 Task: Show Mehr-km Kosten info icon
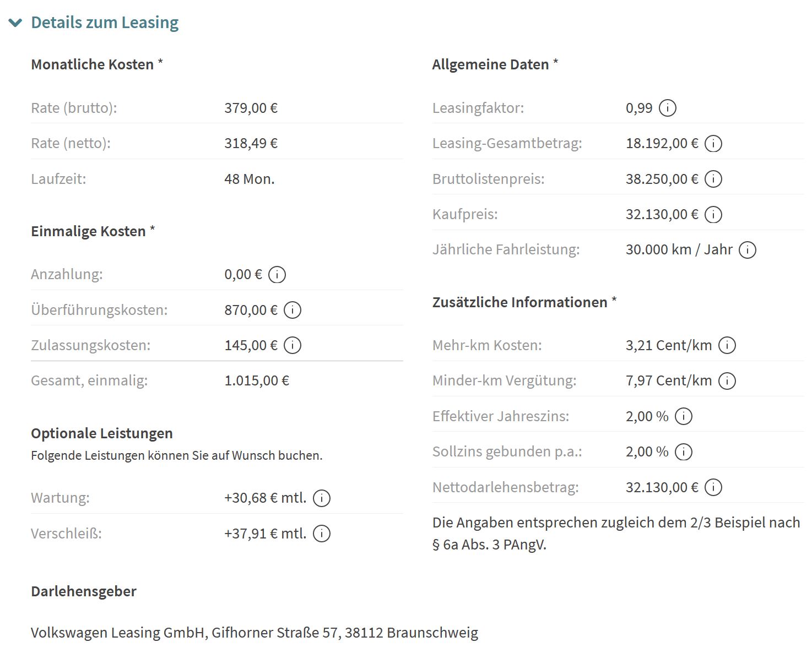point(727,345)
